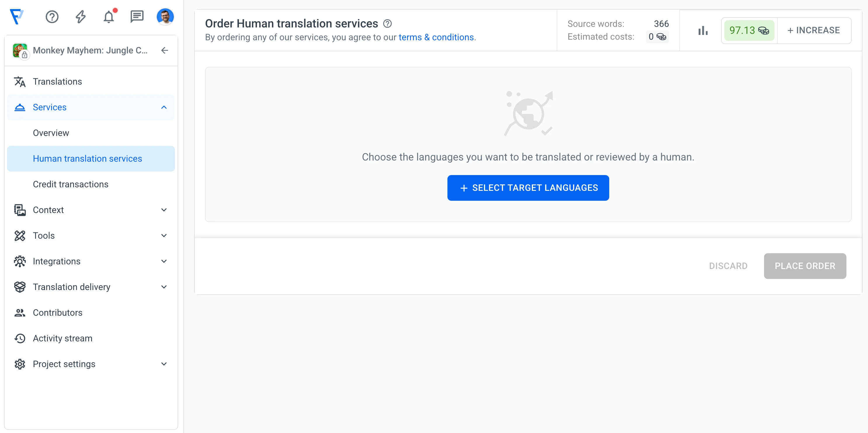Image resolution: width=868 pixels, height=433 pixels.
Task: Open Services Overview
Action: coord(91,133)
